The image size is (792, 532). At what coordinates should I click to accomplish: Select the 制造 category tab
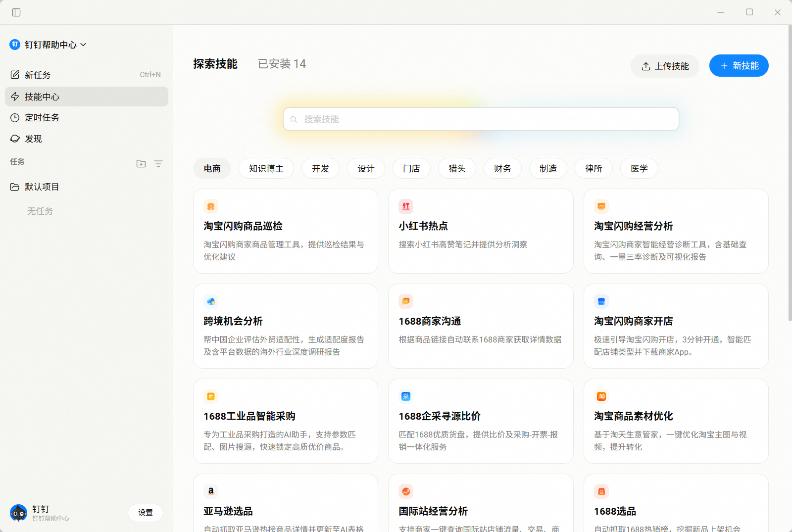pyautogui.click(x=548, y=168)
